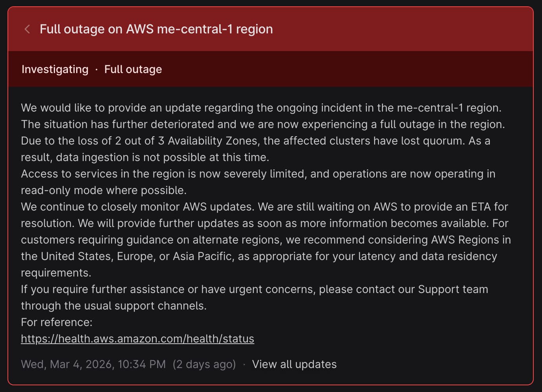Click the dot separator between status labels
542x392 pixels.
tap(97, 70)
